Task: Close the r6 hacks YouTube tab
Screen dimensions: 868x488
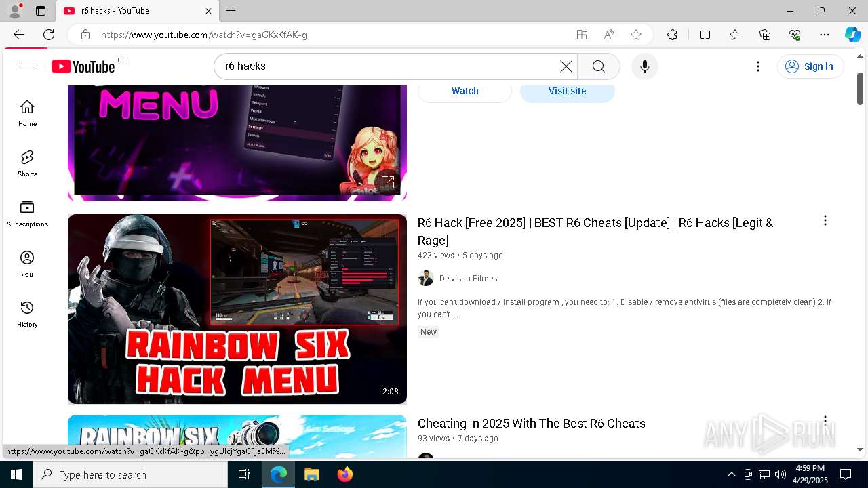Action: click(209, 11)
